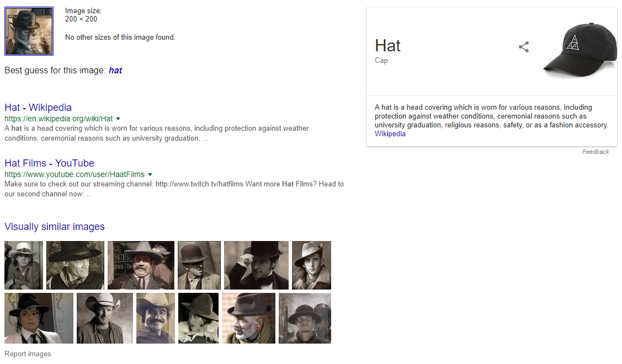Send Feedback on the knowledge panel
This screenshot has height=364, width=622.
[x=596, y=152]
